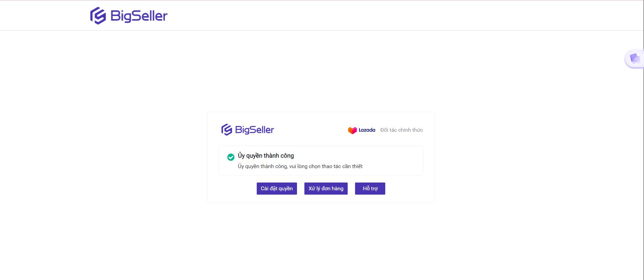Click the "Ủy quyền thành công" heading
The image size is (644, 280).
click(266, 156)
